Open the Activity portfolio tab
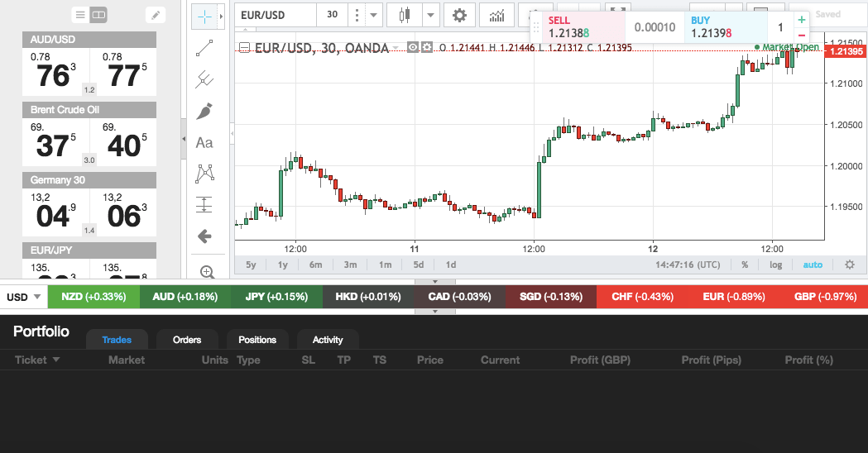This screenshot has width=868, height=453. (x=328, y=340)
